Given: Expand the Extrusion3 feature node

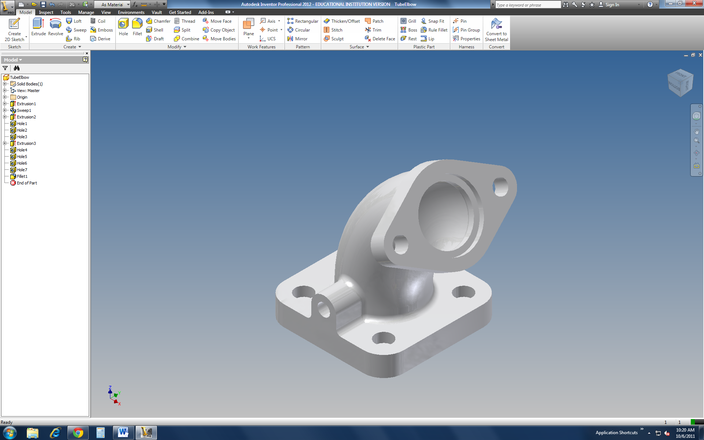Looking at the screenshot, I should pos(5,144).
